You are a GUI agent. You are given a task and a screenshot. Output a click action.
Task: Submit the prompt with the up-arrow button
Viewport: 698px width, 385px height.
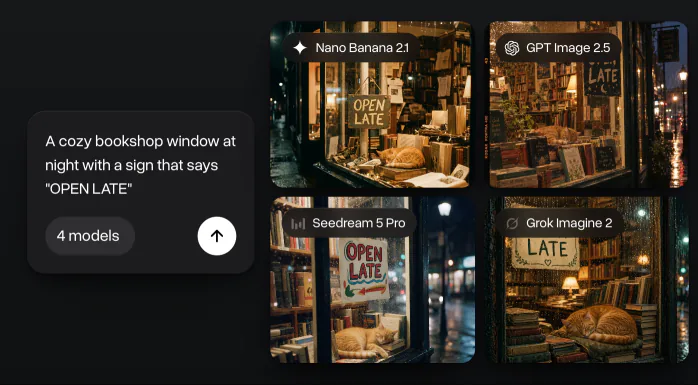click(217, 236)
